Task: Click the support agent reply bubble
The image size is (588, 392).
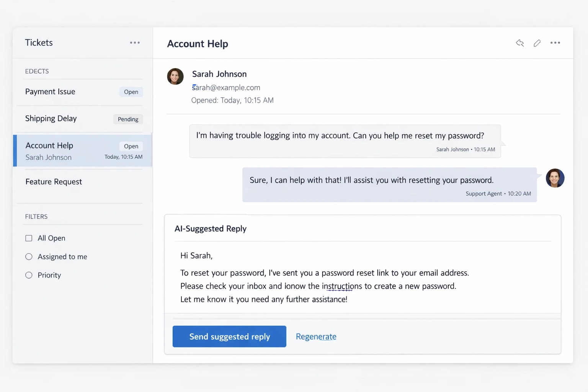Action: [389, 185]
